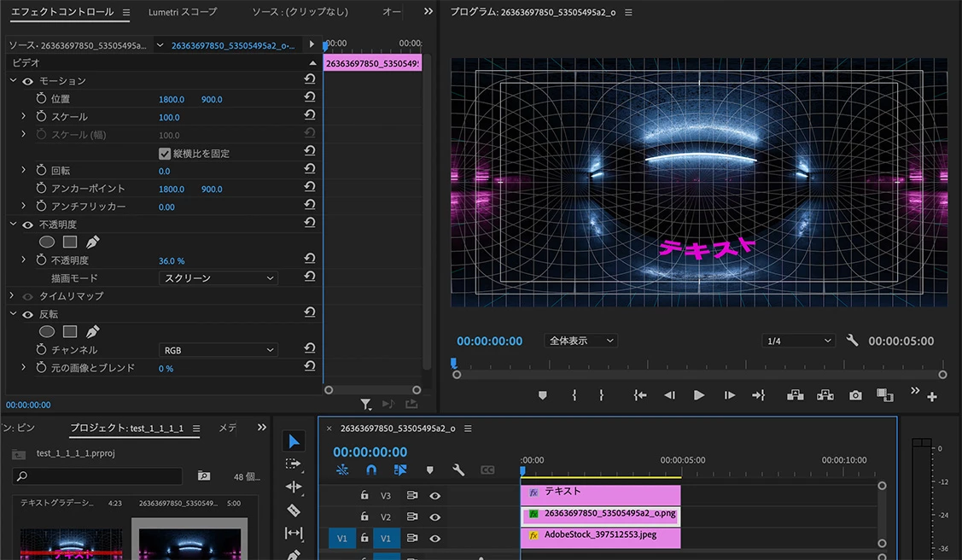This screenshot has height=560, width=962.
Task: Hide the V3 track output
Action: point(435,496)
